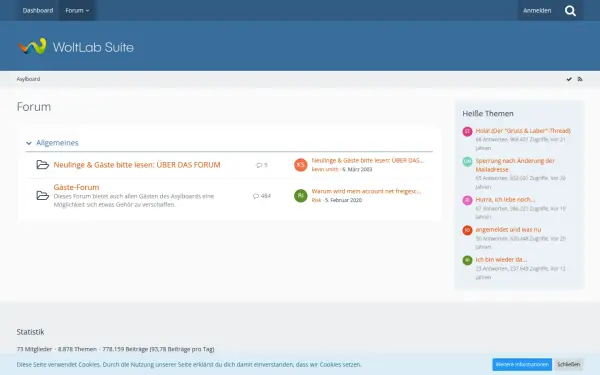Click folder icon for Neulinge & Gäste forum
The height and width of the screenshot is (375, 600).
42,165
